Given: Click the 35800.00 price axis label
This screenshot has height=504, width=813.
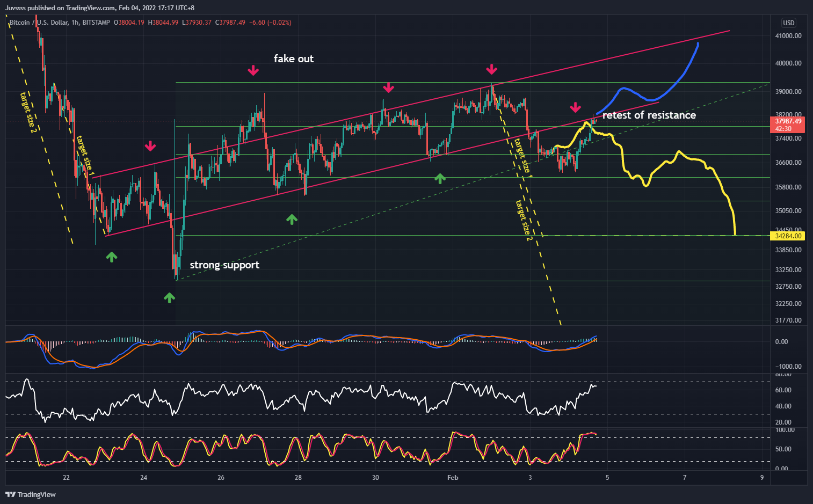Looking at the screenshot, I should coord(788,187).
